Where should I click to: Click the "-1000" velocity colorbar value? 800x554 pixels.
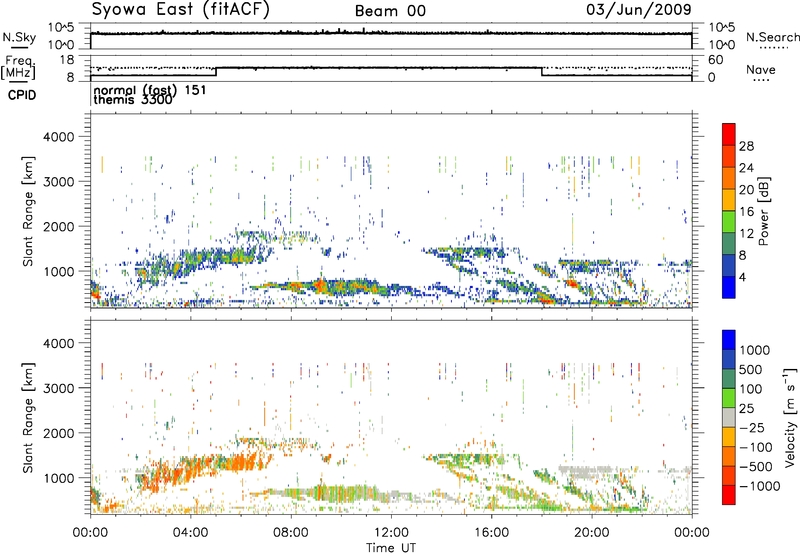[x=759, y=486]
